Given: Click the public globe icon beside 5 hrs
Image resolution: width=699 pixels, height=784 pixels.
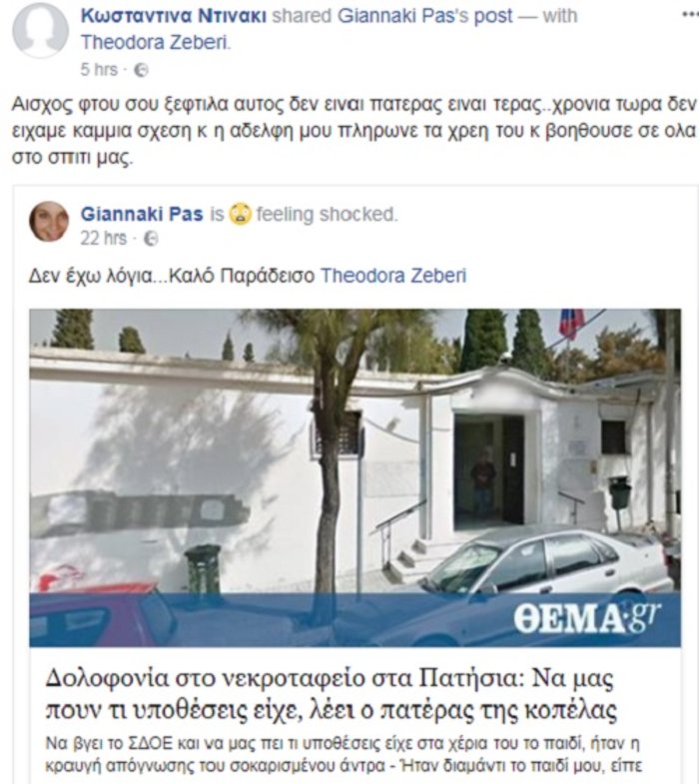Looking at the screenshot, I should click(141, 70).
